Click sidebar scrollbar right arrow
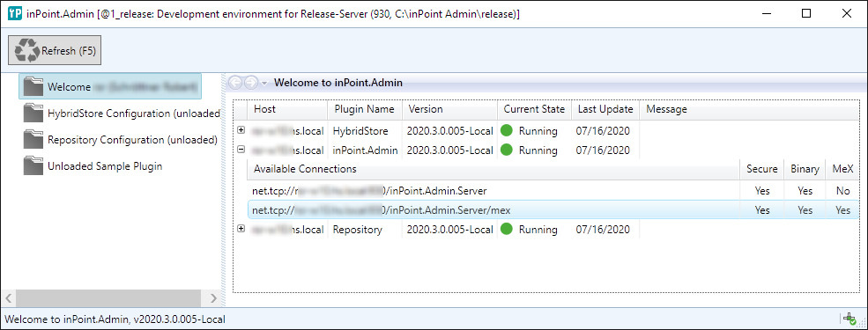 pos(213,298)
